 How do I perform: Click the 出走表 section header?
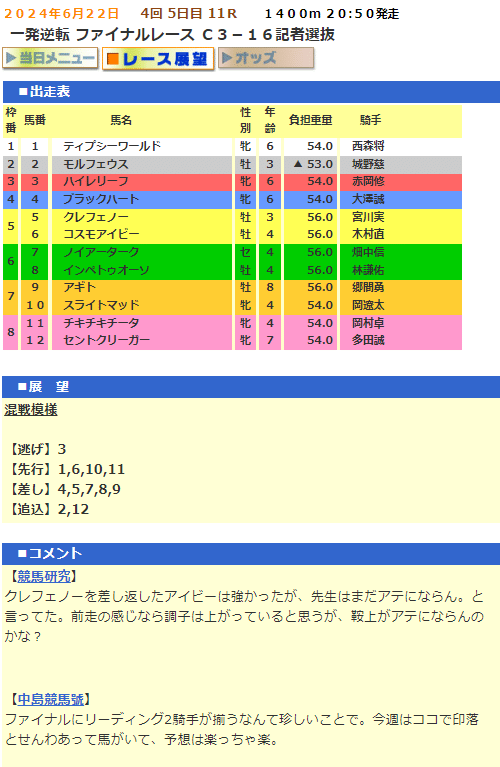pyautogui.click(x=251, y=91)
